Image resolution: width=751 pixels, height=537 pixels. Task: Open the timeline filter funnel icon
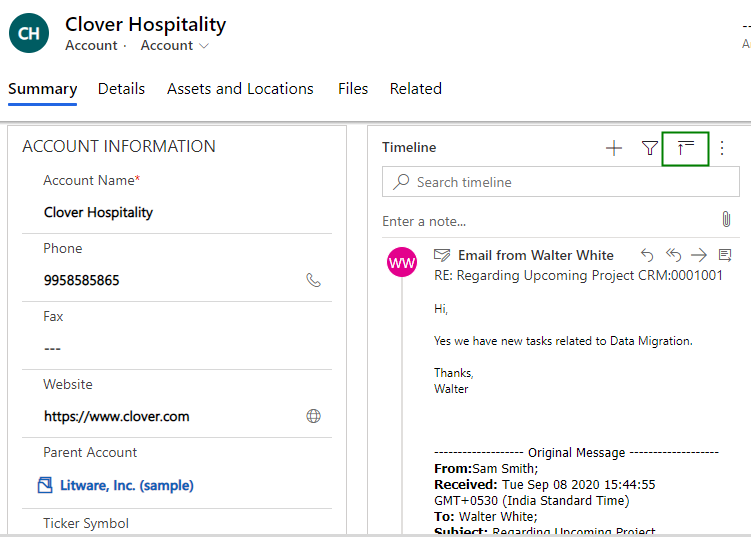coord(649,148)
